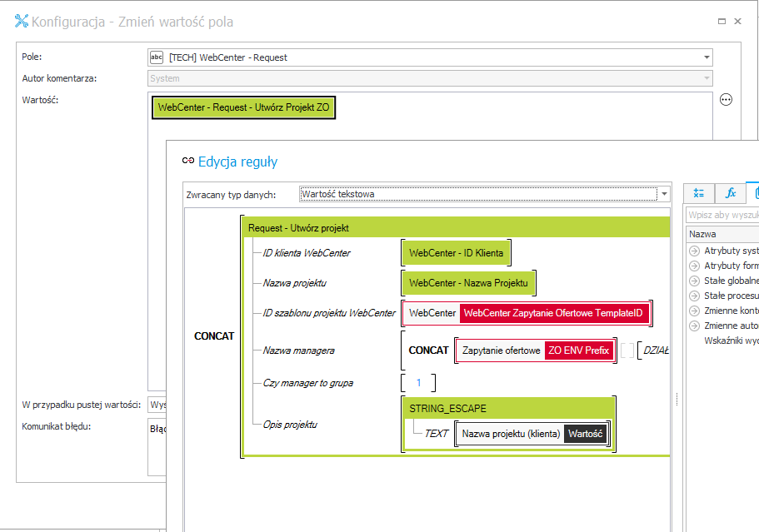This screenshot has width=759, height=532.
Task: Open the ellipsis editor button beside Wartość
Action: [726, 100]
